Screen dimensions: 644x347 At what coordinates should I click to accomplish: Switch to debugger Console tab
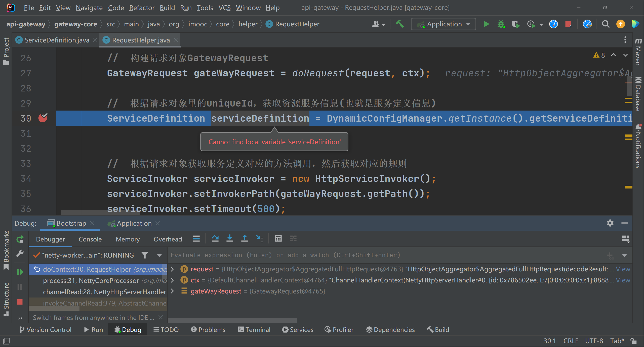click(x=90, y=239)
